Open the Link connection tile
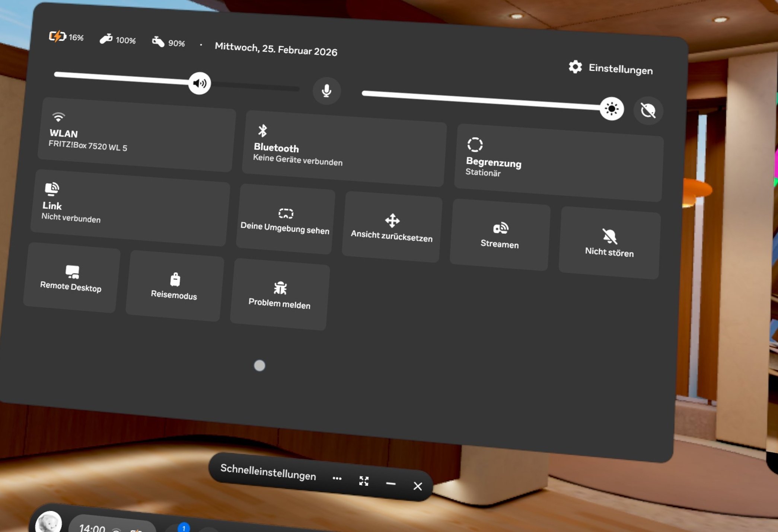 coord(130,208)
